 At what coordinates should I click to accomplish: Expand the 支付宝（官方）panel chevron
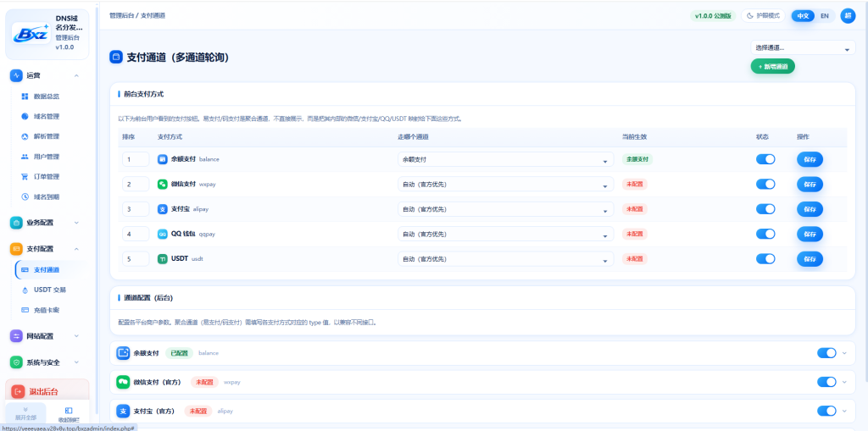(844, 411)
